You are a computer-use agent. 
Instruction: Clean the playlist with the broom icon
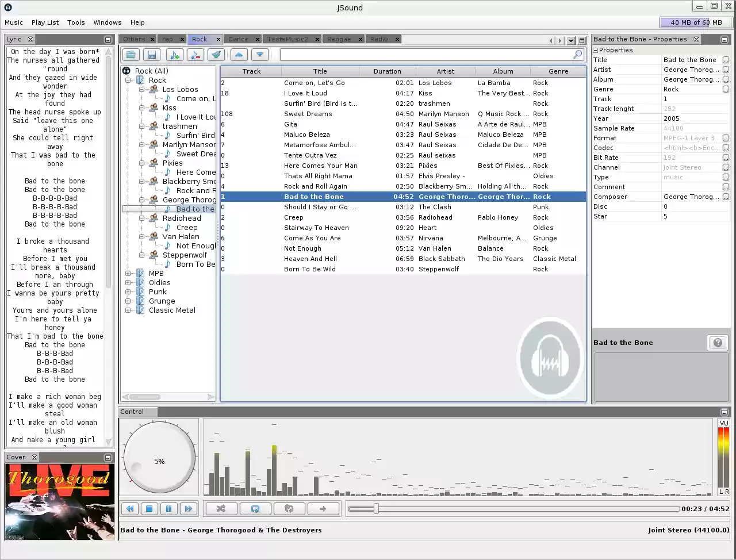coord(216,54)
